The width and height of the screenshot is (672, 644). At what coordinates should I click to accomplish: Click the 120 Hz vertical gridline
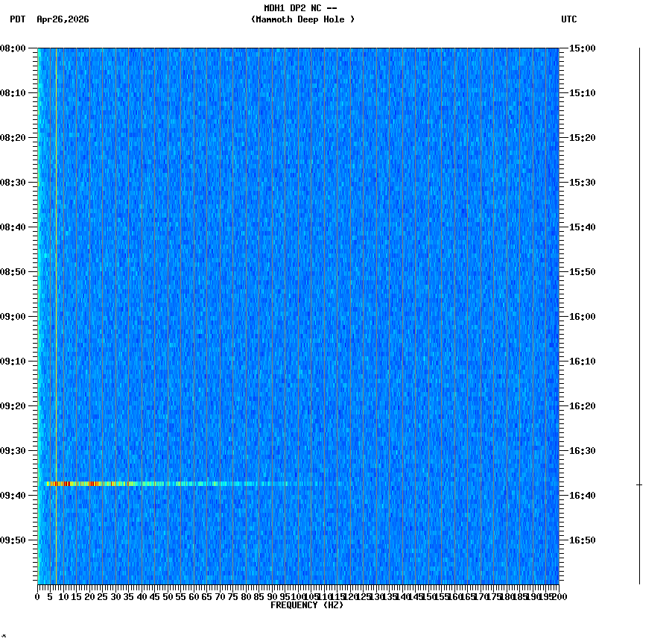(x=349, y=313)
